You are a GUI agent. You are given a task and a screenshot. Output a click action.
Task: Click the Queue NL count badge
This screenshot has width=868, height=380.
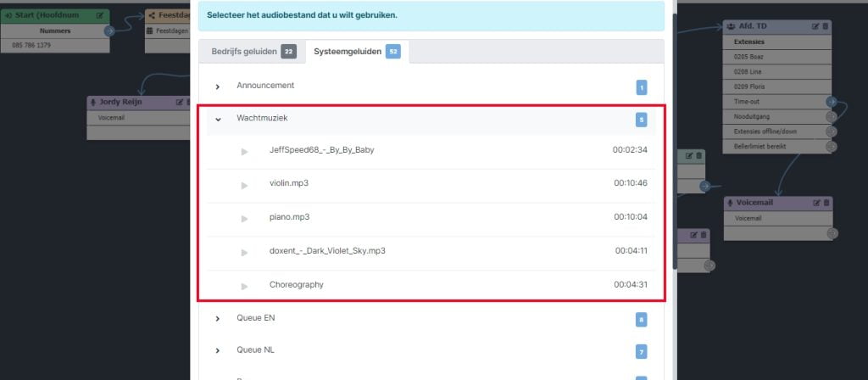pos(641,351)
